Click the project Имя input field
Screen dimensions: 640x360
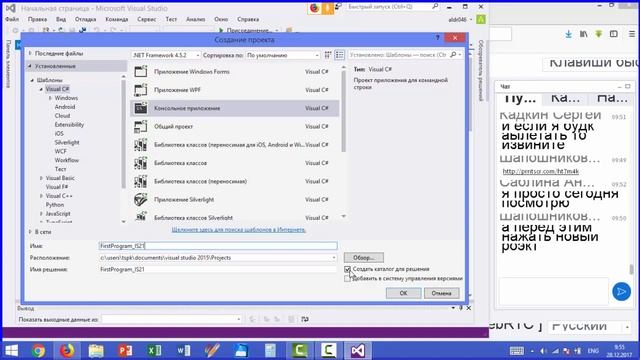pyautogui.click(x=218, y=246)
